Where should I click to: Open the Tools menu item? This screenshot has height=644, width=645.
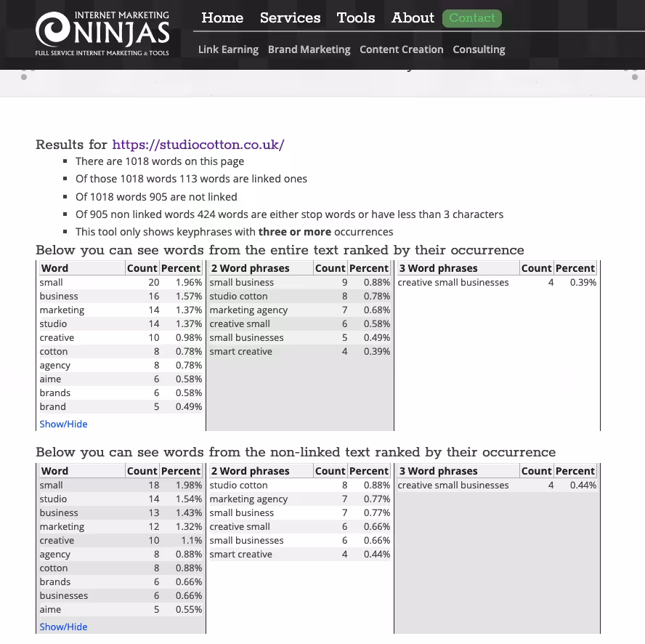356,17
